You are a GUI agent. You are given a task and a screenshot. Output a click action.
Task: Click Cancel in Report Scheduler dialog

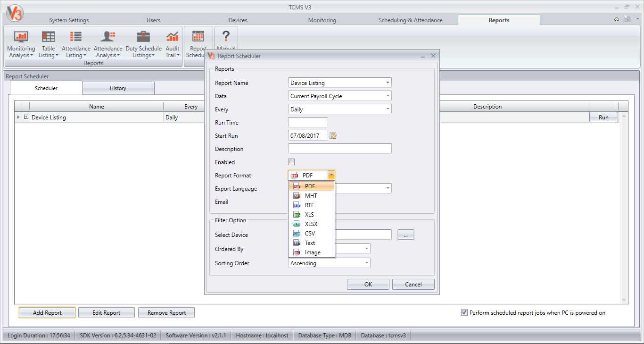(x=413, y=284)
